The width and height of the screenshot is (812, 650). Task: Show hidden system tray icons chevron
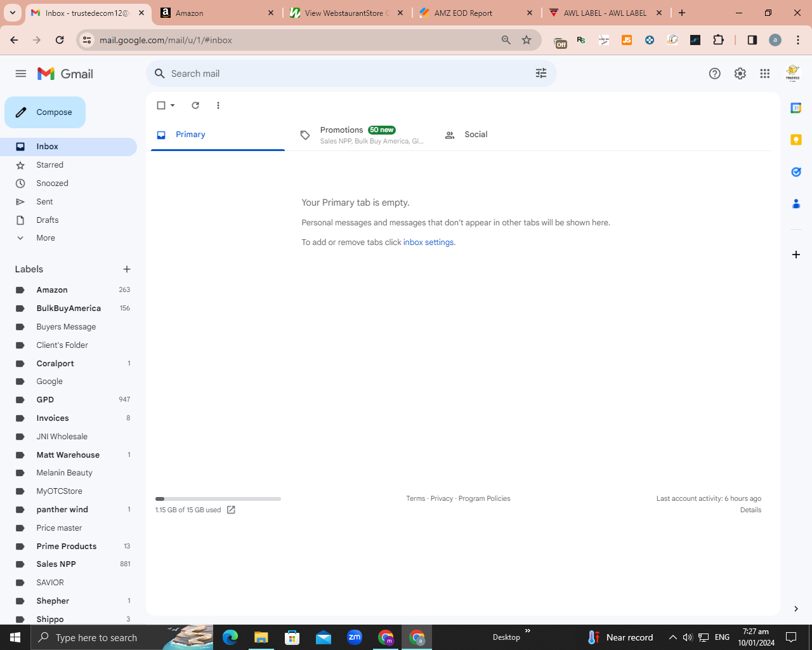[673, 637]
